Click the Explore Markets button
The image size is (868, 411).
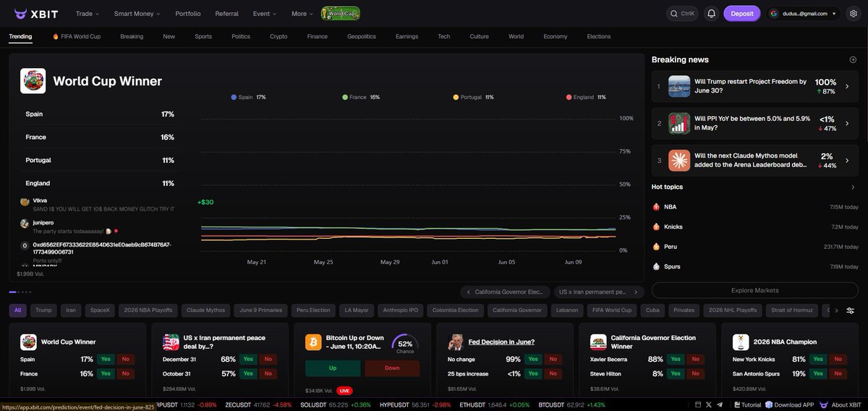754,290
